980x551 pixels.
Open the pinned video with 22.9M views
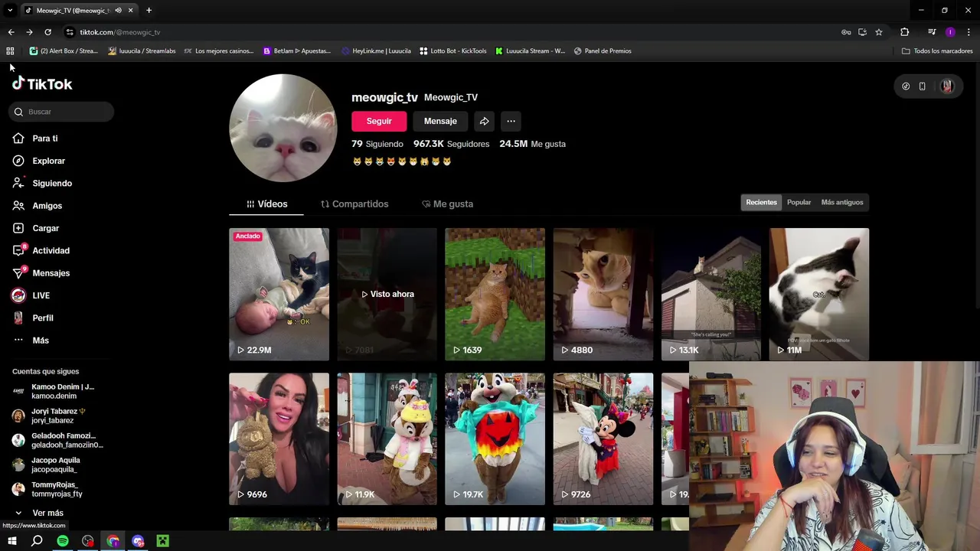[x=279, y=294]
